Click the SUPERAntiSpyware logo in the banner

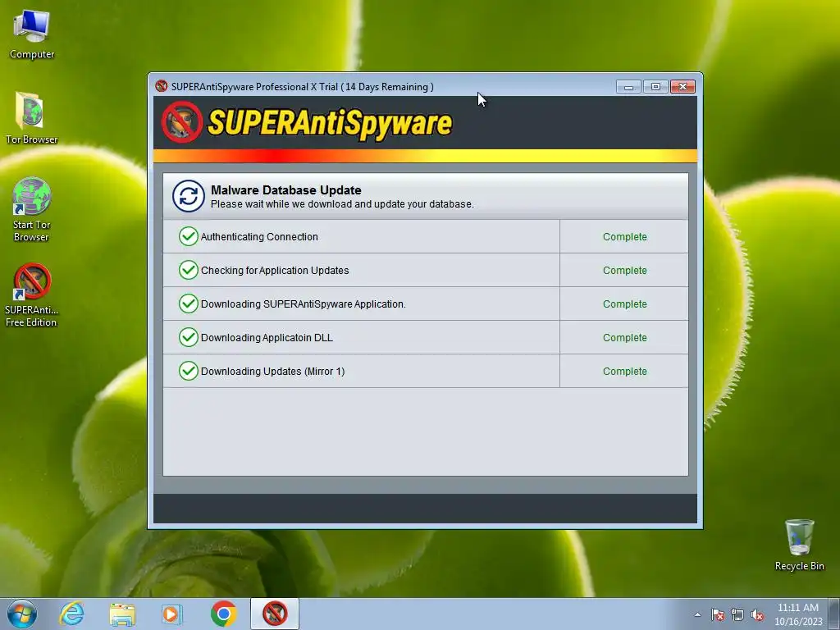pos(307,122)
